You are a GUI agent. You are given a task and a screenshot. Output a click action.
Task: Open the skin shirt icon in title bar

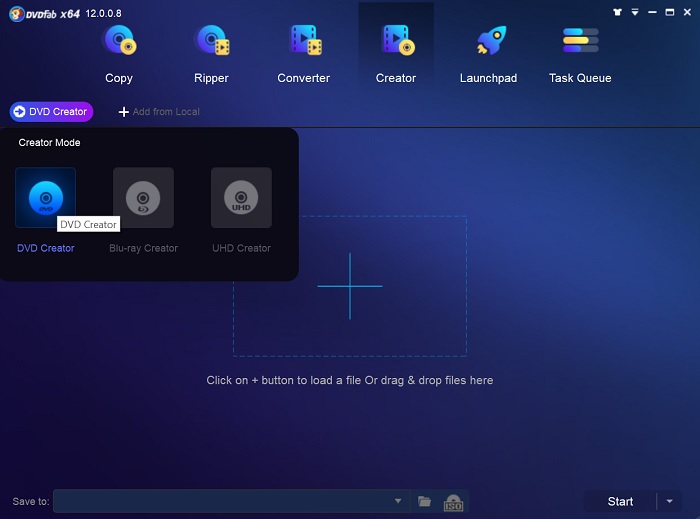click(x=617, y=12)
